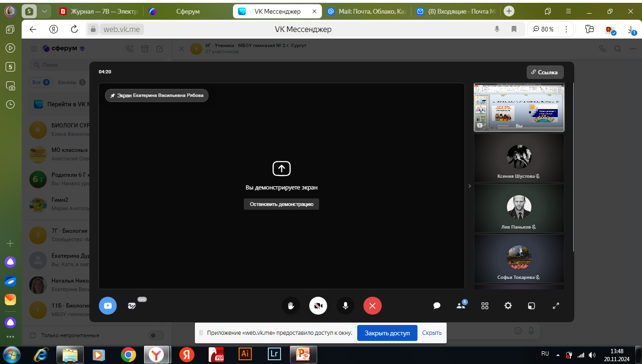Minimize call to picture-in-picture window
The image size is (642, 364).
(531, 306)
